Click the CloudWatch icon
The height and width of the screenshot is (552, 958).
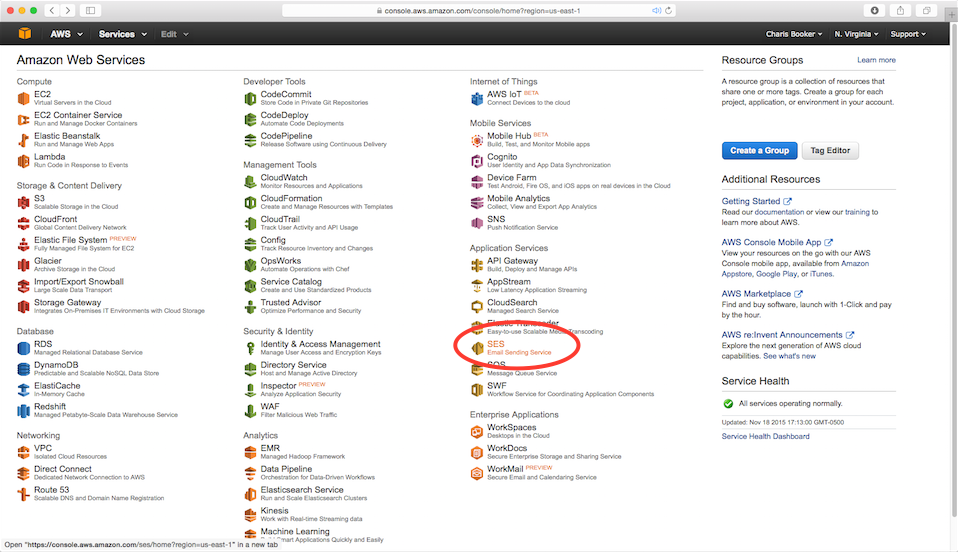[x=250, y=182]
